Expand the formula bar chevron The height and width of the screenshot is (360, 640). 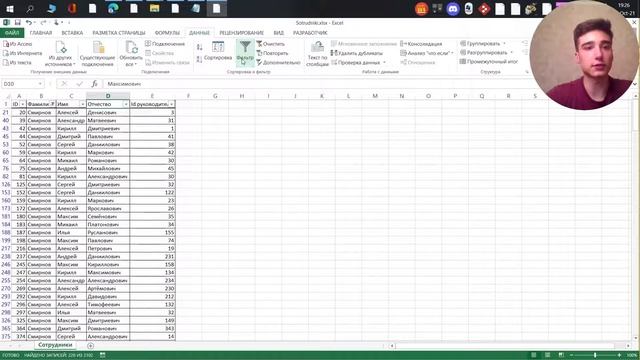coord(634,84)
